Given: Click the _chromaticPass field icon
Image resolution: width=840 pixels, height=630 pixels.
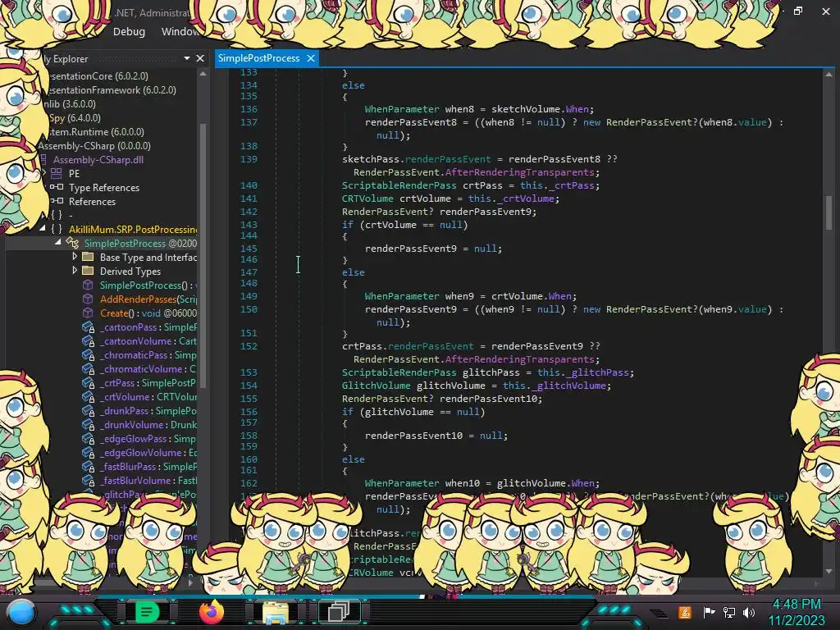Looking at the screenshot, I should (x=89, y=354).
